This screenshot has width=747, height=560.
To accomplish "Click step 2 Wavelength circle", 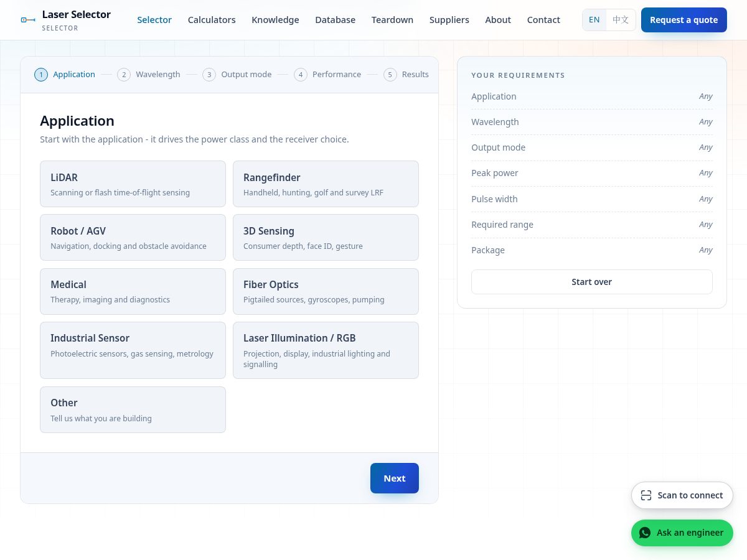I will coord(124,75).
